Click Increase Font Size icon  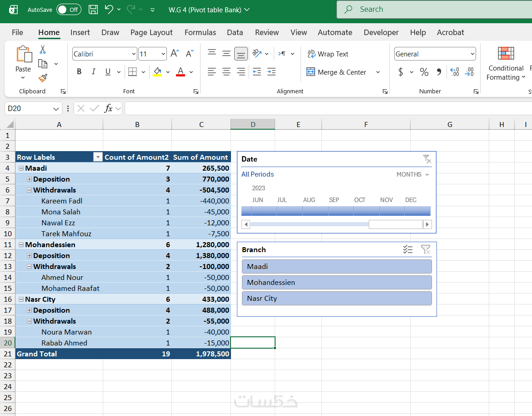pos(175,54)
